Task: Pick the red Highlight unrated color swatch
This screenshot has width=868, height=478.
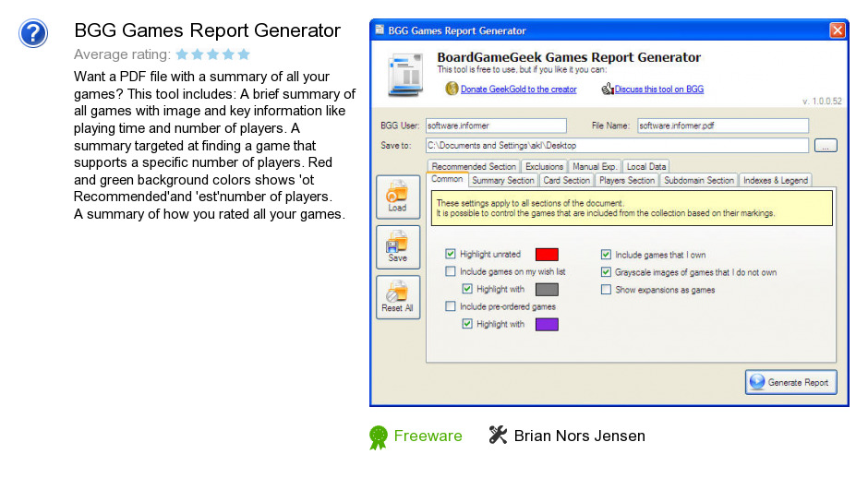Action: 547,255
